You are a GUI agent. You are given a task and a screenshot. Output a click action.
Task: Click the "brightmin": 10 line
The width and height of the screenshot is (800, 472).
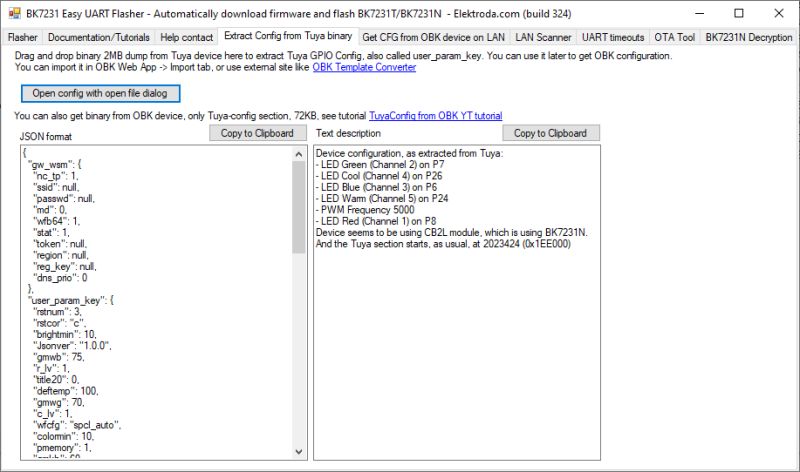point(65,335)
